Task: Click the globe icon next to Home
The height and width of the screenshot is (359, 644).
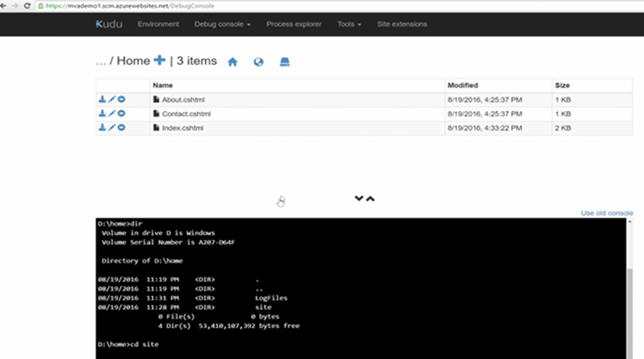Action: (x=258, y=61)
